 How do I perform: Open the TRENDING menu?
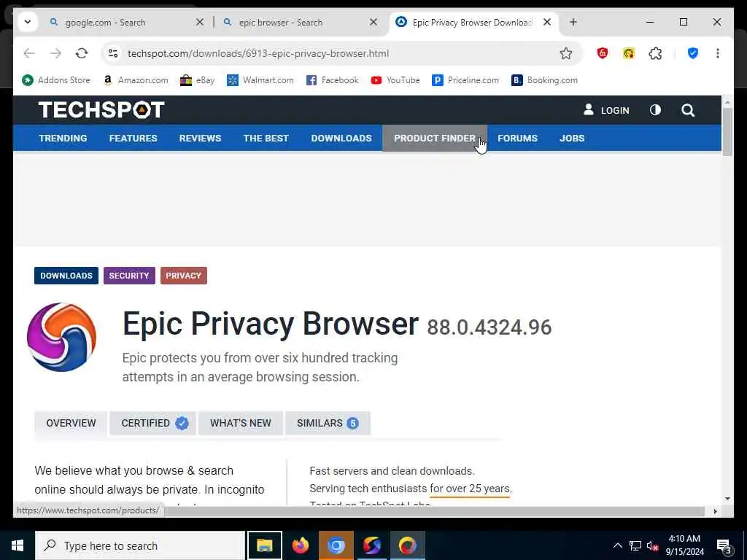coord(63,138)
